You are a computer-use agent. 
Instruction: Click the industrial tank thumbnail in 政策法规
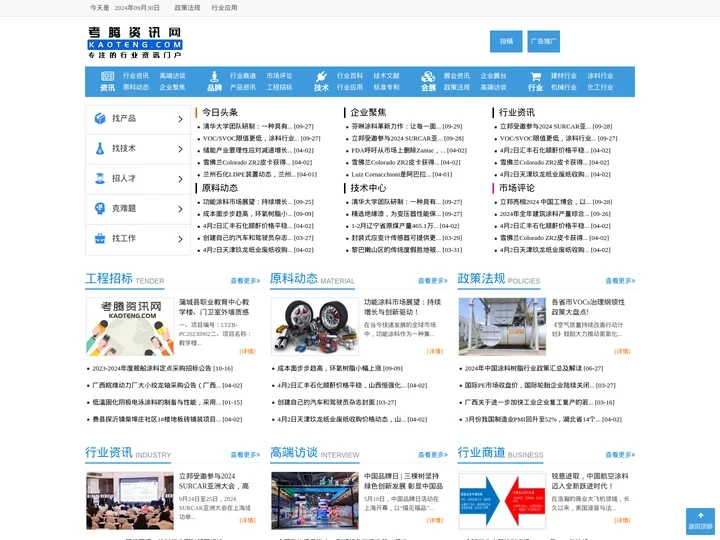click(502, 326)
